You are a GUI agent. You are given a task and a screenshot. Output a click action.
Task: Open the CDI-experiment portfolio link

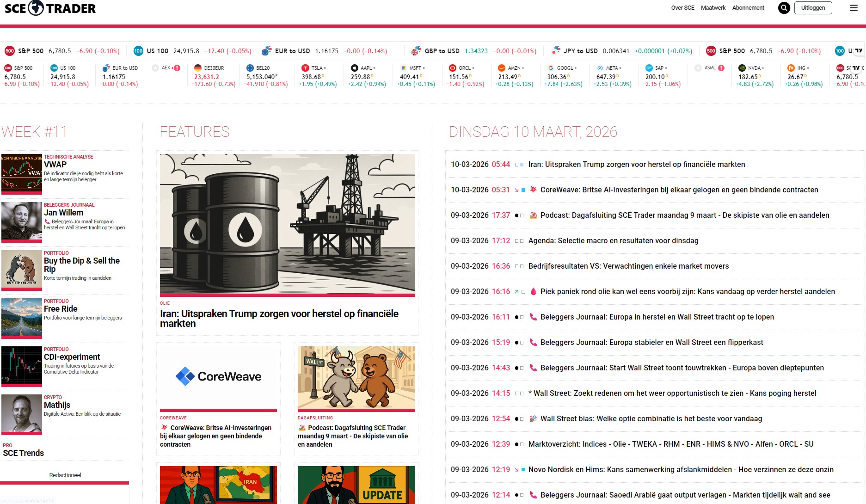point(72,357)
